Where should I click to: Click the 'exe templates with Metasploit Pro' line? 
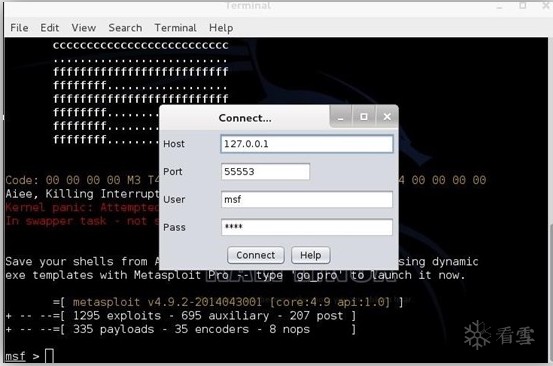[235, 275]
